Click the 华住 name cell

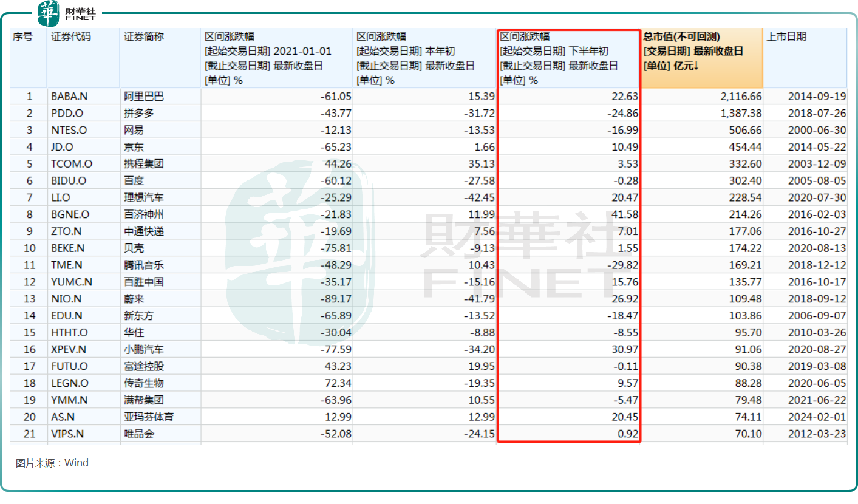tap(160, 333)
